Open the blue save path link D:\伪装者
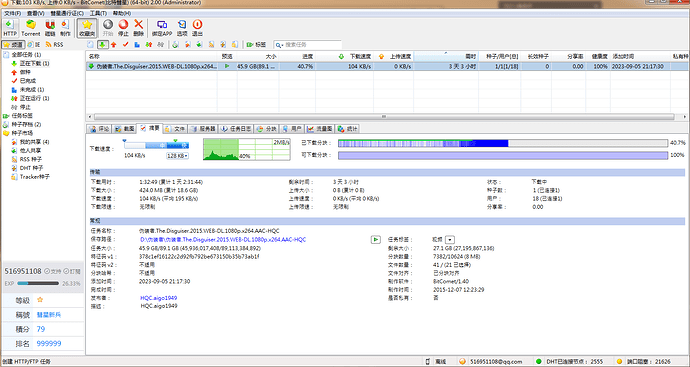This screenshot has height=367, width=690. point(223,240)
